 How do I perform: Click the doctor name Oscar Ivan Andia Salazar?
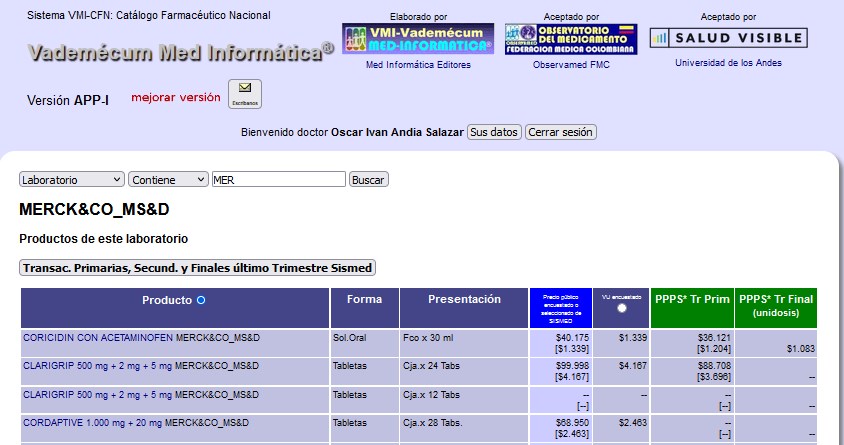[x=397, y=132]
